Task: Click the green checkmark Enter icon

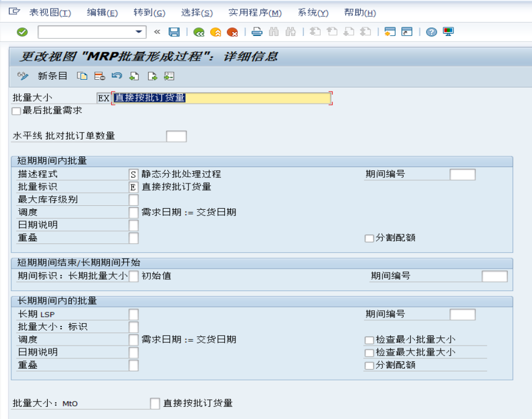Action: tap(22, 32)
